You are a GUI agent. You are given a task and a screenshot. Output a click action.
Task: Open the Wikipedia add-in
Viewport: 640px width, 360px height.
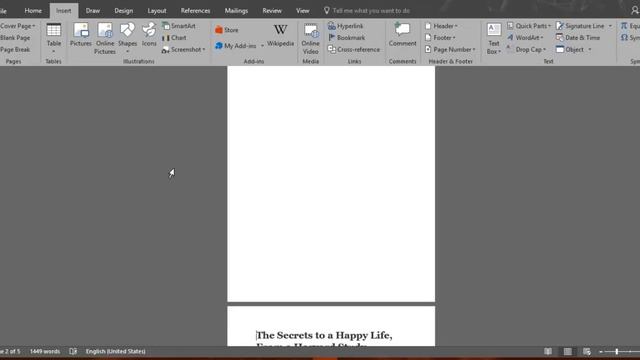pyautogui.click(x=280, y=35)
